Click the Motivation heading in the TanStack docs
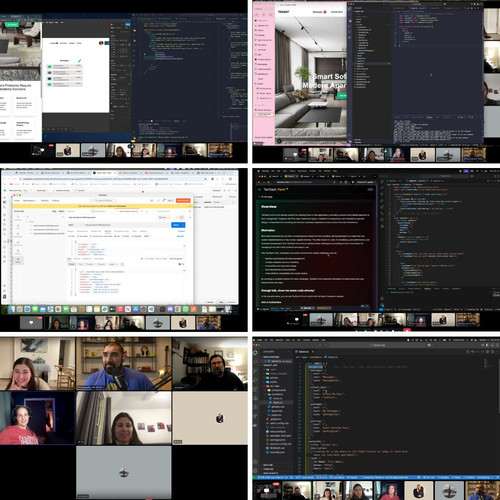Screen dimensions: 500x500 point(268,230)
